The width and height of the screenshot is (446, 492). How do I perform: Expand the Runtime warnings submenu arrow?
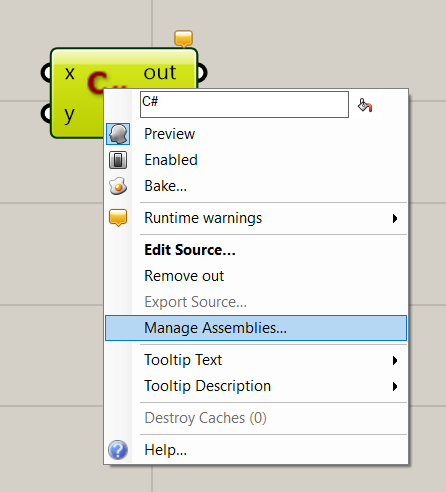[395, 218]
